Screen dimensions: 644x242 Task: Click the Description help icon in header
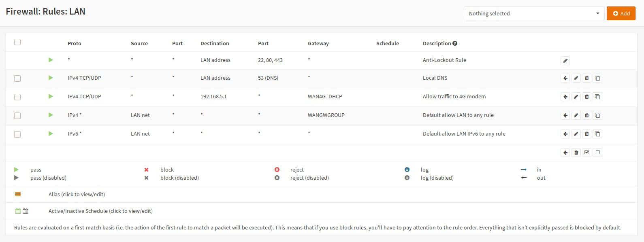(x=455, y=43)
